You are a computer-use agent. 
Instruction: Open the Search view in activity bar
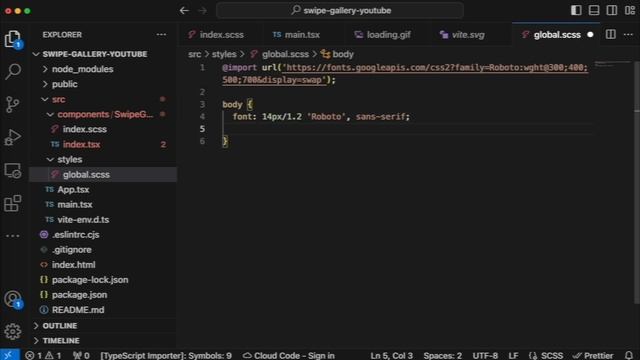coord(13,71)
